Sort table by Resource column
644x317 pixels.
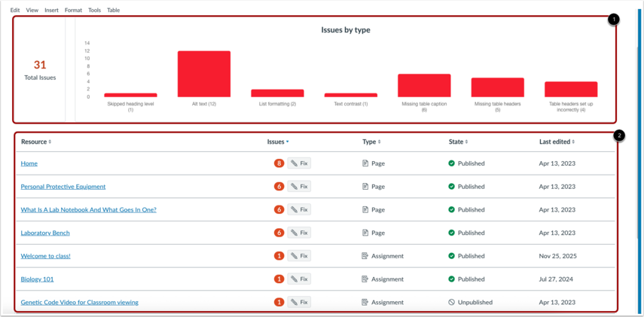pos(36,142)
